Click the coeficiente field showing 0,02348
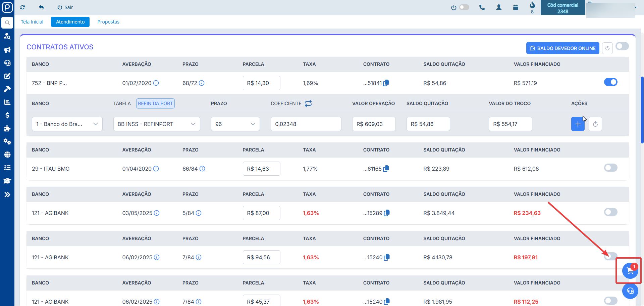 coord(306,124)
